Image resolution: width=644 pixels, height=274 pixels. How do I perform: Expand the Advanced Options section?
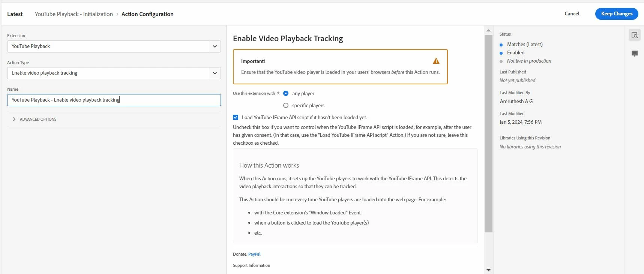tap(35, 119)
